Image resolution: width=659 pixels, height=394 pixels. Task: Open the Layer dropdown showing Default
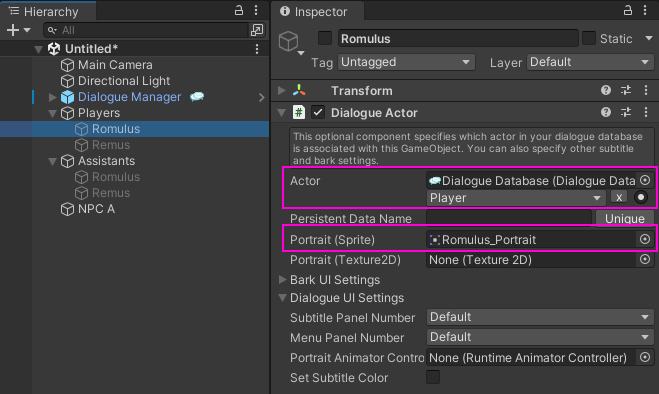tap(590, 62)
